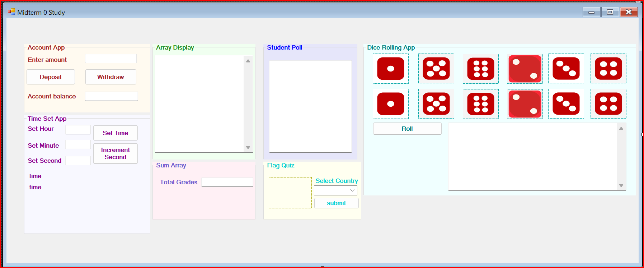Click the top-row three-dot die image
The height and width of the screenshot is (268, 644).
566,69
